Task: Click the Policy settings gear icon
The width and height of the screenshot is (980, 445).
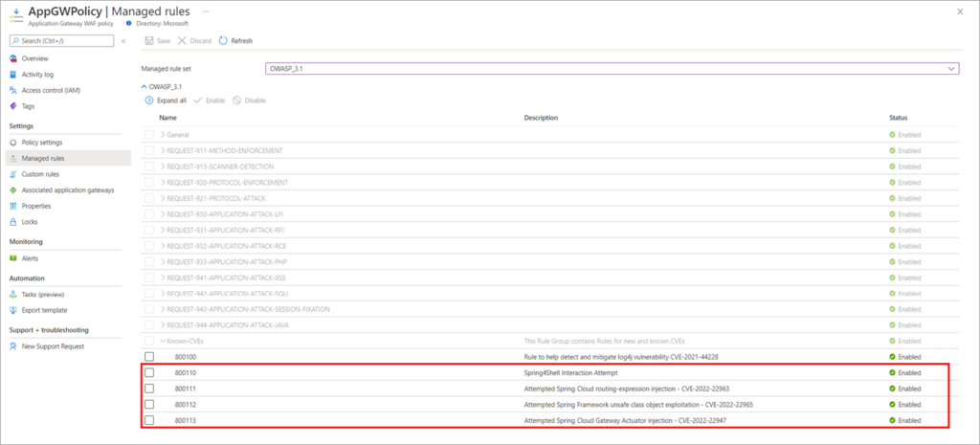Action: (13, 143)
